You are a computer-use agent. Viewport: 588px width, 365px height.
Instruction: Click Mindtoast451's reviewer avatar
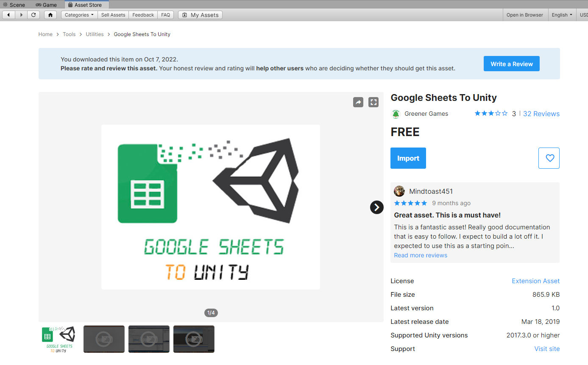pyautogui.click(x=399, y=191)
